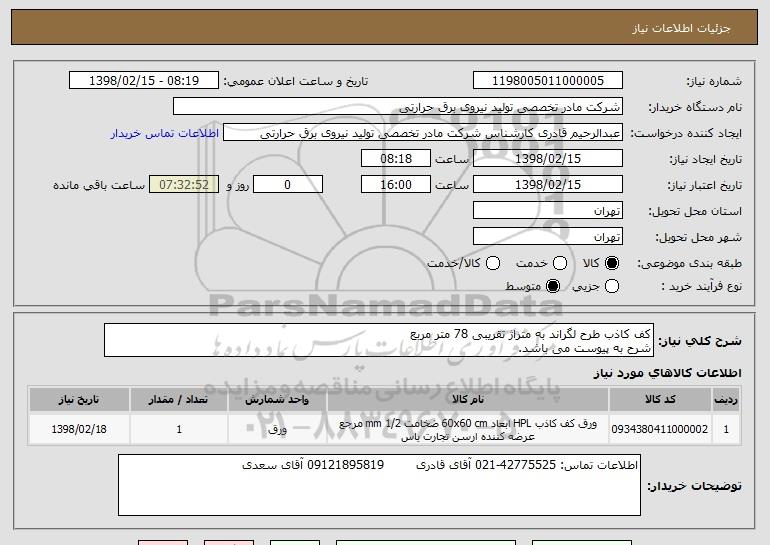The width and height of the screenshot is (770, 545).
Task: Click the تاریخ اعتبار نیاز date field
Action: tap(548, 185)
